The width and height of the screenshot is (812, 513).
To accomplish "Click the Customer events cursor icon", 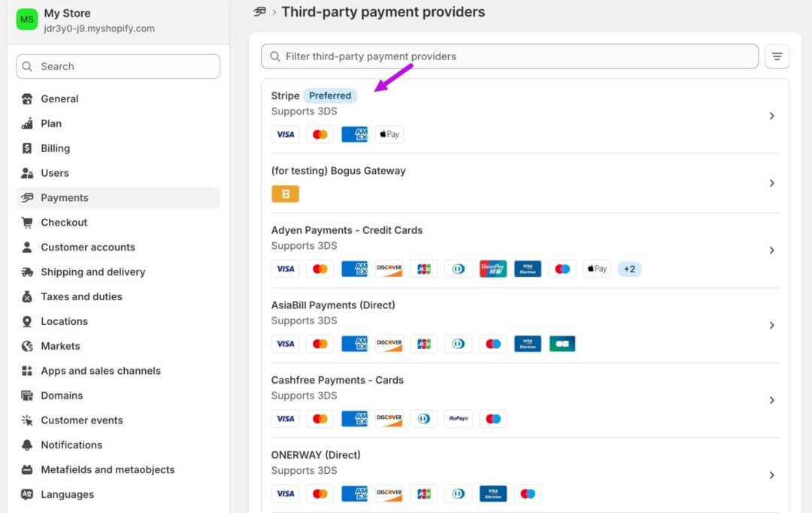I will (27, 420).
